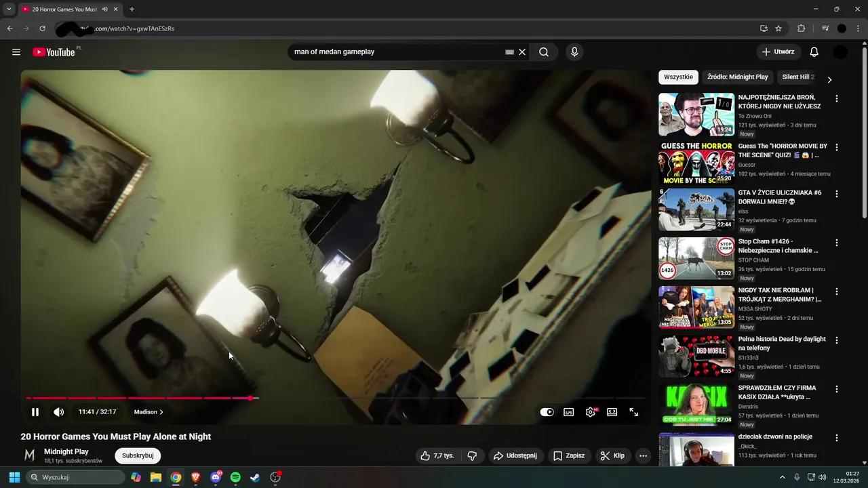
Task: Open miniplayer mode
Action: (x=612, y=411)
